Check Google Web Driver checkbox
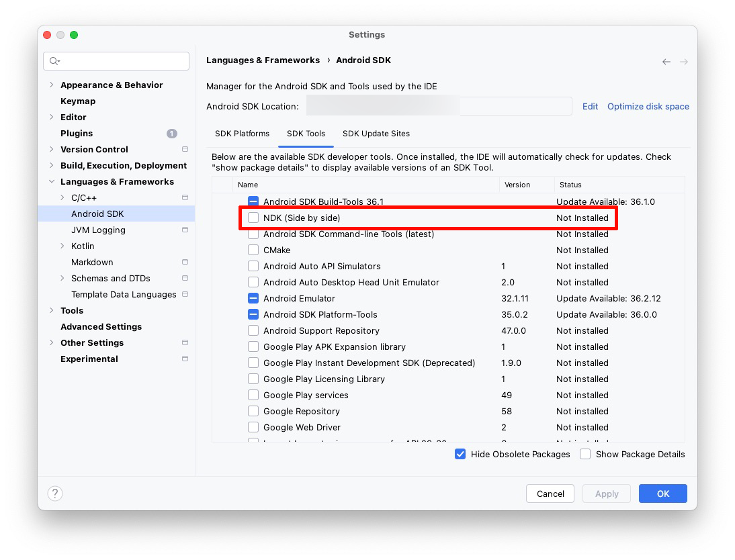Viewport: 735px width, 560px height. coord(253,427)
